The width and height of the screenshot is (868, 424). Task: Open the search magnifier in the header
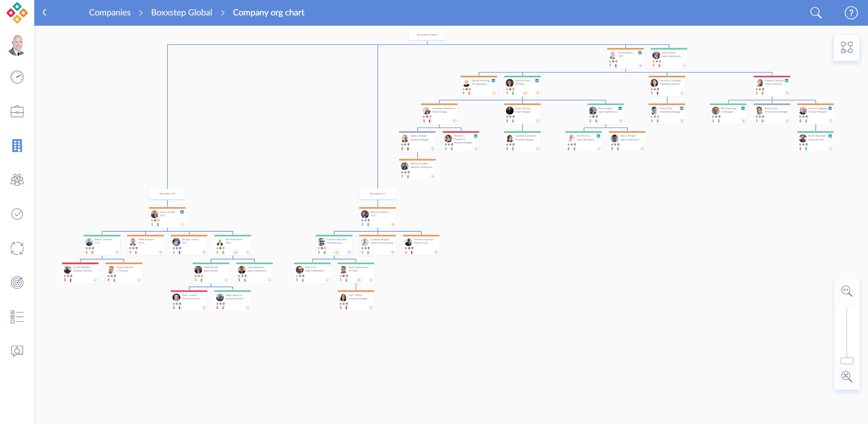(816, 13)
